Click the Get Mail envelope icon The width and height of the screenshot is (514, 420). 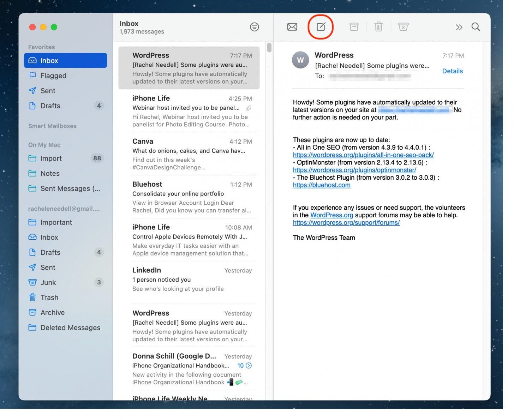(292, 26)
